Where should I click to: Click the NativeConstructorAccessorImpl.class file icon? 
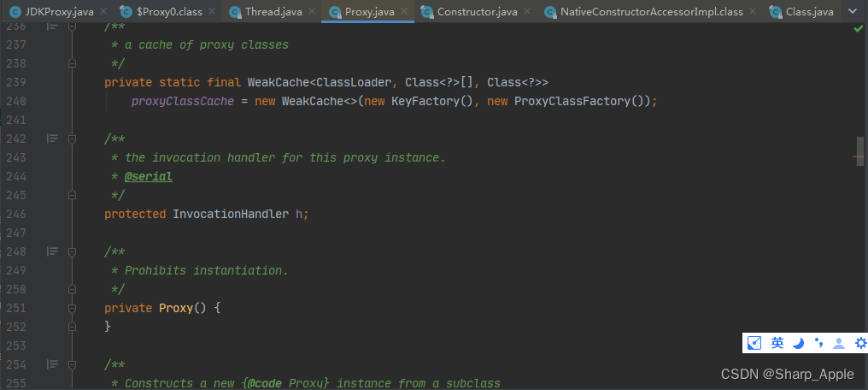pyautogui.click(x=549, y=12)
